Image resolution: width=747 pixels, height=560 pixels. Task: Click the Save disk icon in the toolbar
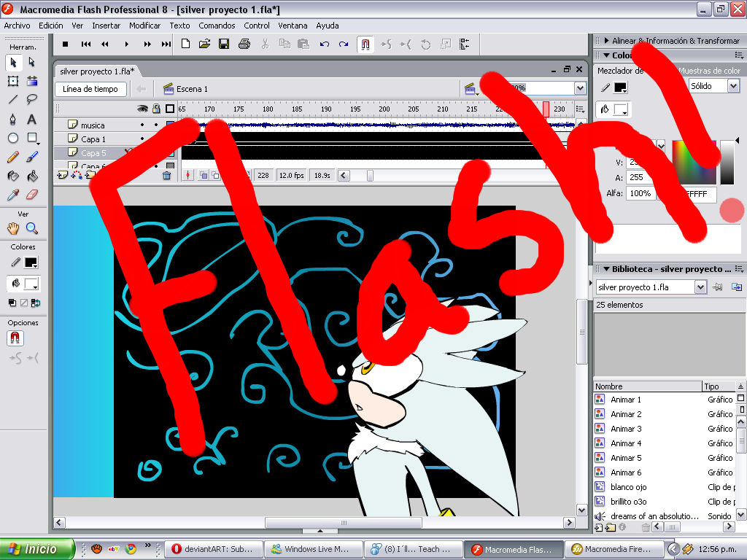tap(224, 44)
